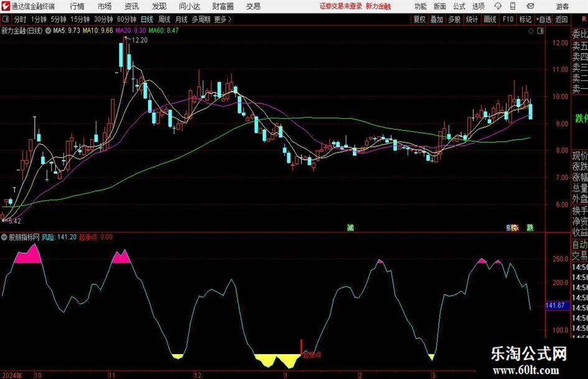The height and width of the screenshot is (379, 588).
Task: Click the 标记 mark toolbar button
Action: 525,19
